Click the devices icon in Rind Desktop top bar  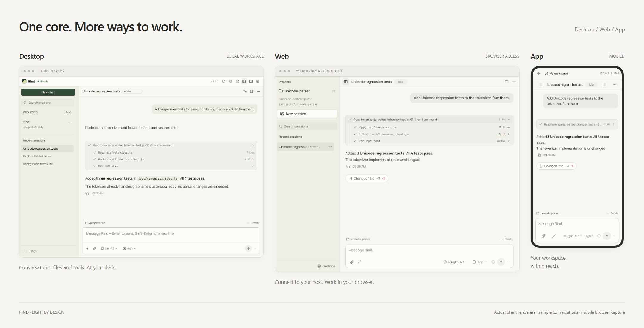coord(230,81)
